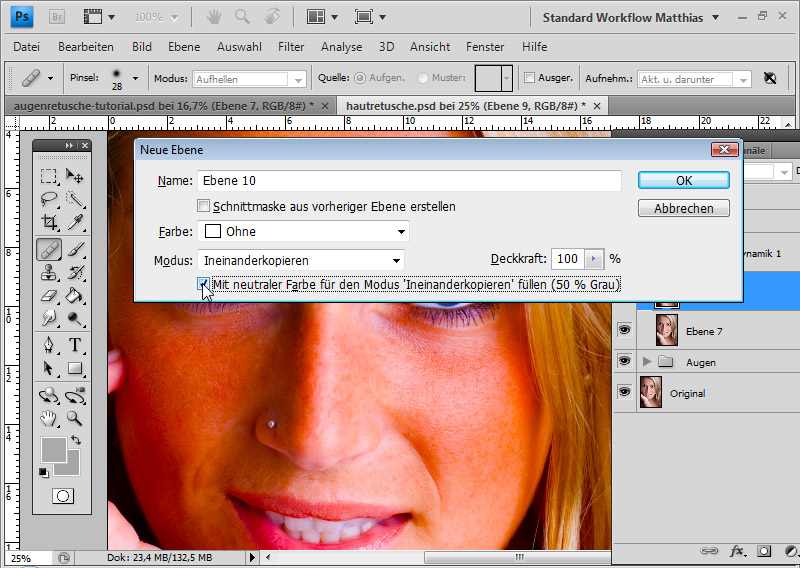Expand the Augen layer group
The image size is (800, 568).
(x=646, y=361)
